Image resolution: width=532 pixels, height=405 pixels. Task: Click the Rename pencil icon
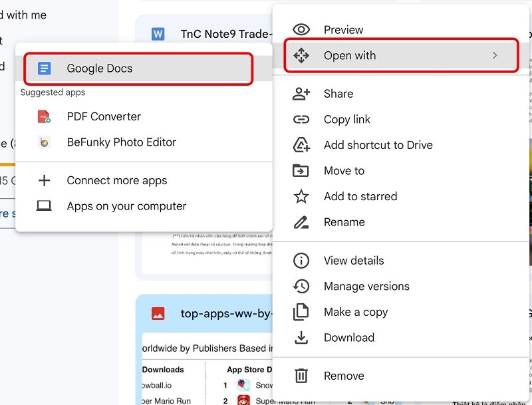(x=301, y=222)
